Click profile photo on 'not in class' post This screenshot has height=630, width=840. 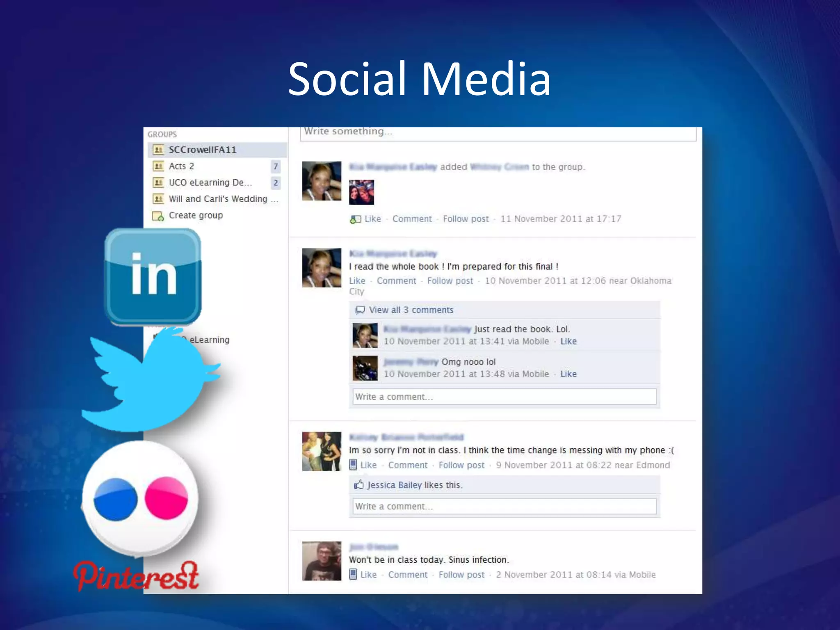pyautogui.click(x=322, y=451)
